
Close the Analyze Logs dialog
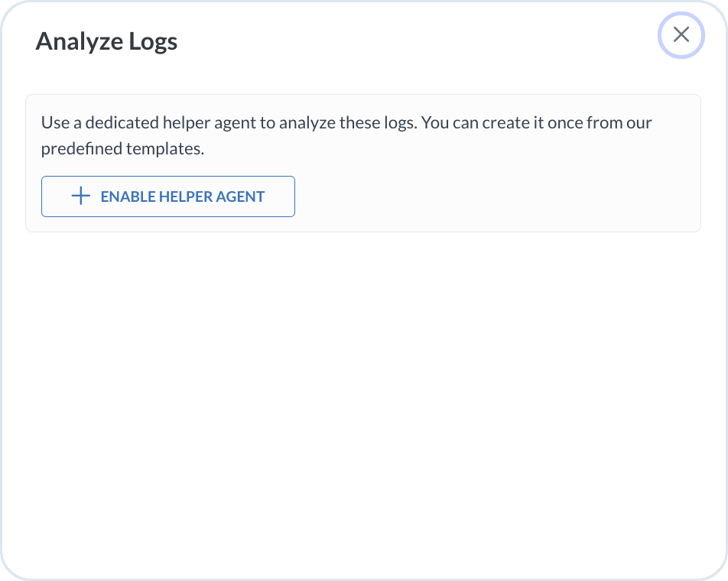[x=681, y=35]
